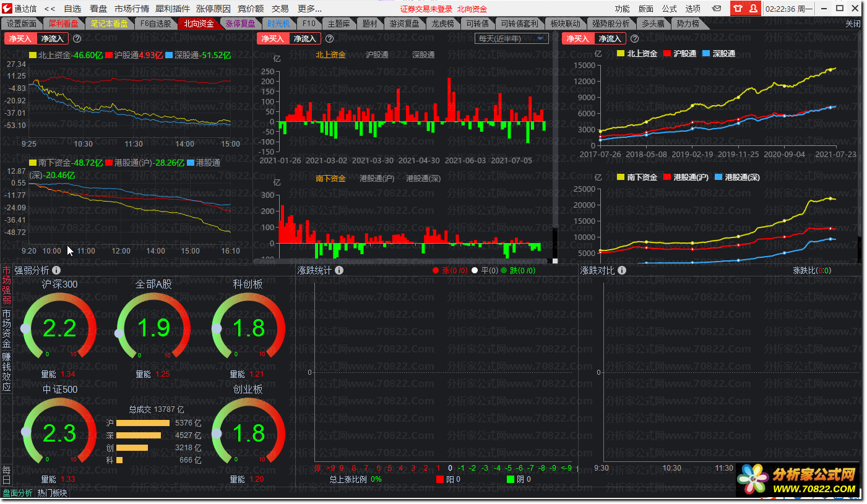Open the 选项 menu
Viewport: 867px width, 504px height.
coord(693,9)
